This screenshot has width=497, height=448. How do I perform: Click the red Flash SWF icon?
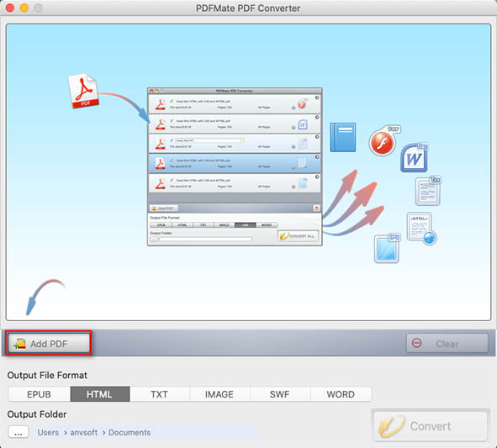point(383,141)
